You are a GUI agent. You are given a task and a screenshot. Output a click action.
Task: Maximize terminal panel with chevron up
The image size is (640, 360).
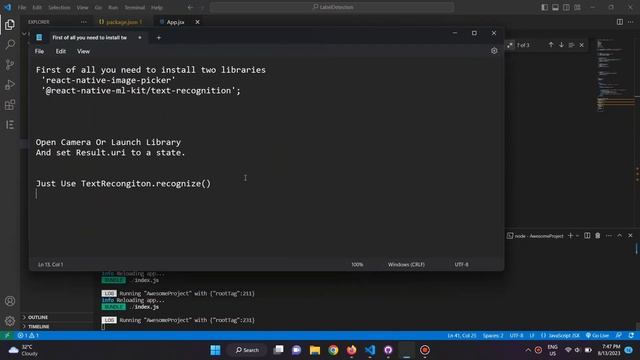(x=620, y=236)
